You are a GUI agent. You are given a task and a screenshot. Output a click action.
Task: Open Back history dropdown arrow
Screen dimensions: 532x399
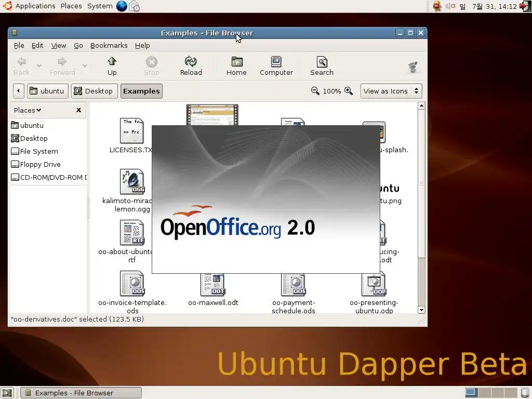39,66
